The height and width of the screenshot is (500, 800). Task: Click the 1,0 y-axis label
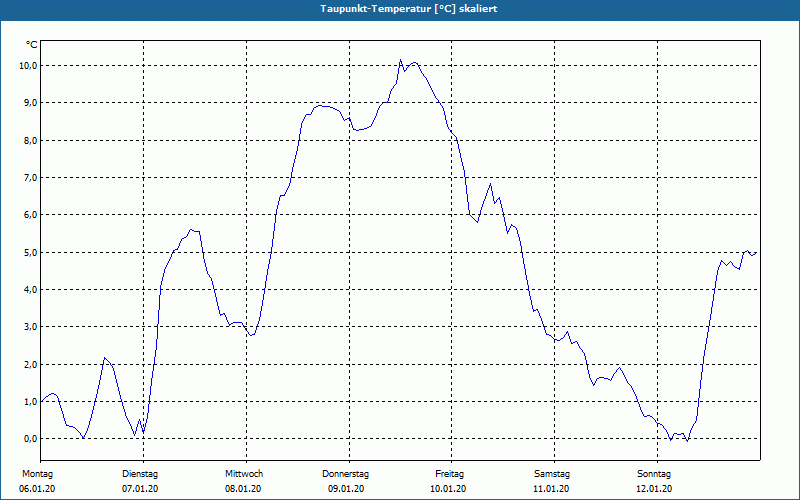(x=30, y=402)
